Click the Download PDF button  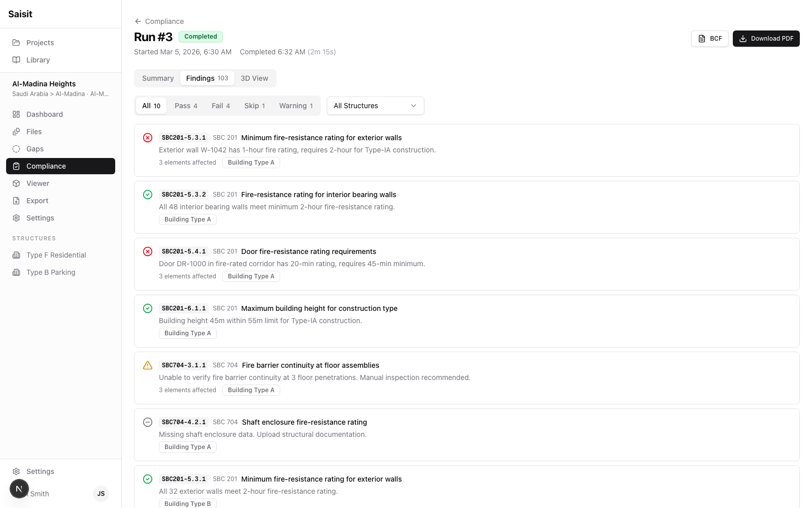766,39
